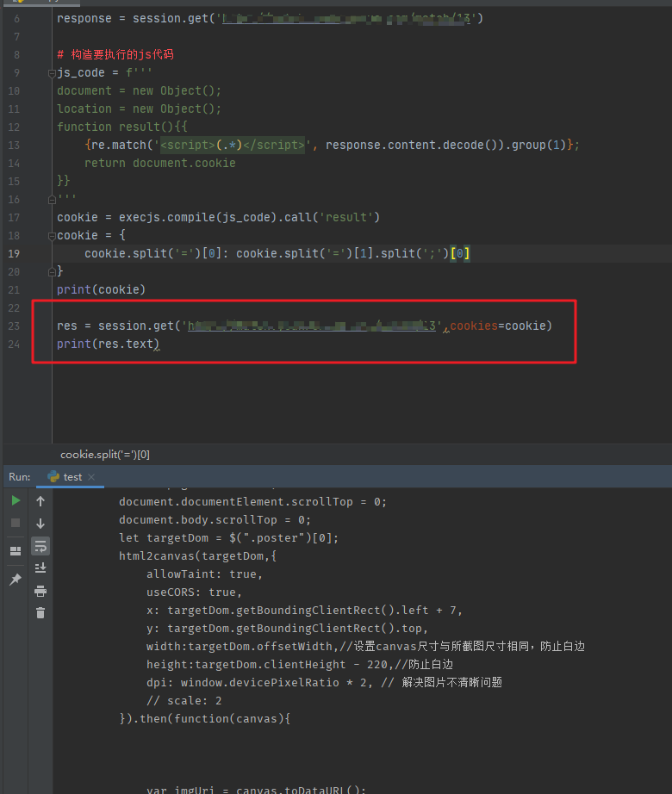The width and height of the screenshot is (672, 794).
Task: Click the fold end marker on line 16
Action: click(x=52, y=200)
